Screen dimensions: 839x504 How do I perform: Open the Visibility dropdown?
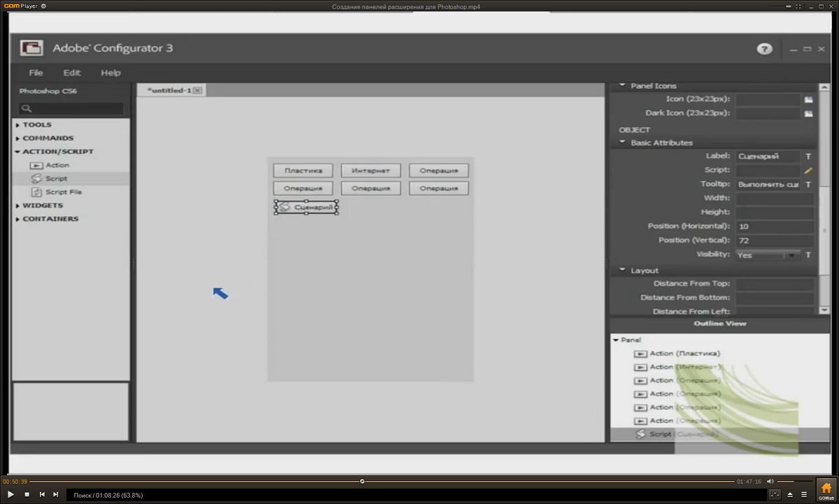(x=791, y=255)
